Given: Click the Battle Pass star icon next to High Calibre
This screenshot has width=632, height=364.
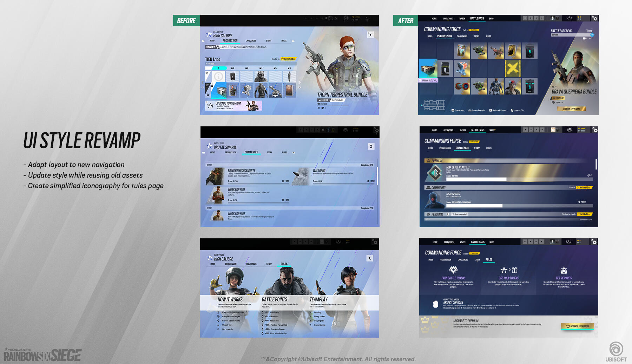Looking at the screenshot, I should [x=209, y=34].
